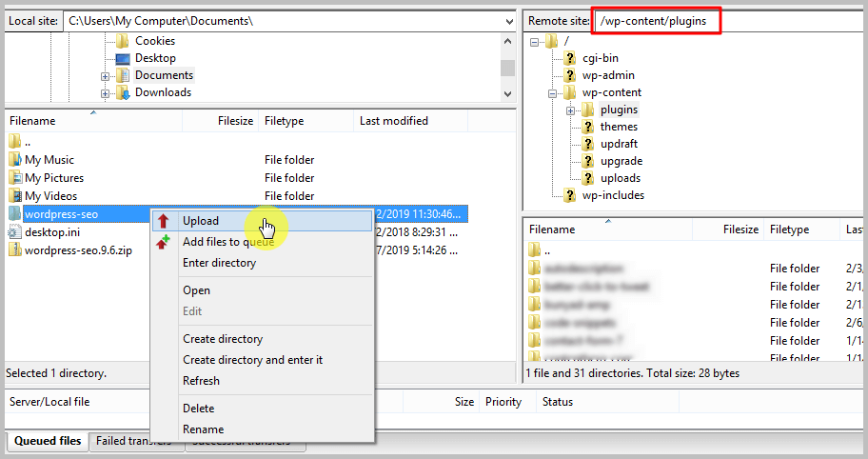Choose Create directory and enter it
This screenshot has height=459, width=868.
point(263,360)
